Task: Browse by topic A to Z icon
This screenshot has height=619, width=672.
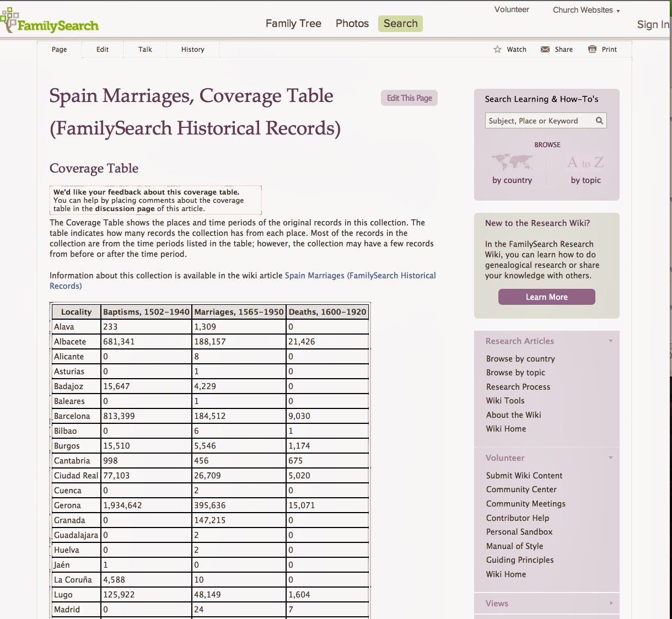Action: (585, 163)
